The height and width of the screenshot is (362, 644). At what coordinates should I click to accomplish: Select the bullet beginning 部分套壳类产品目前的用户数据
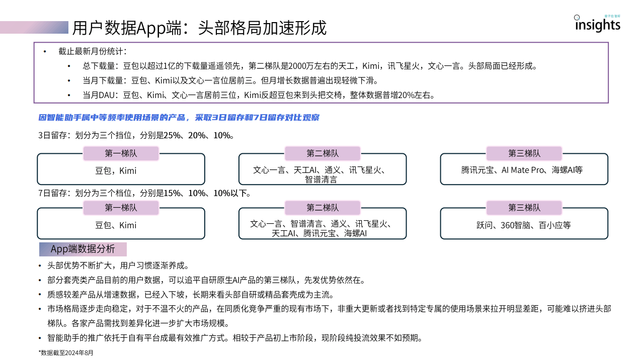[x=206, y=280]
